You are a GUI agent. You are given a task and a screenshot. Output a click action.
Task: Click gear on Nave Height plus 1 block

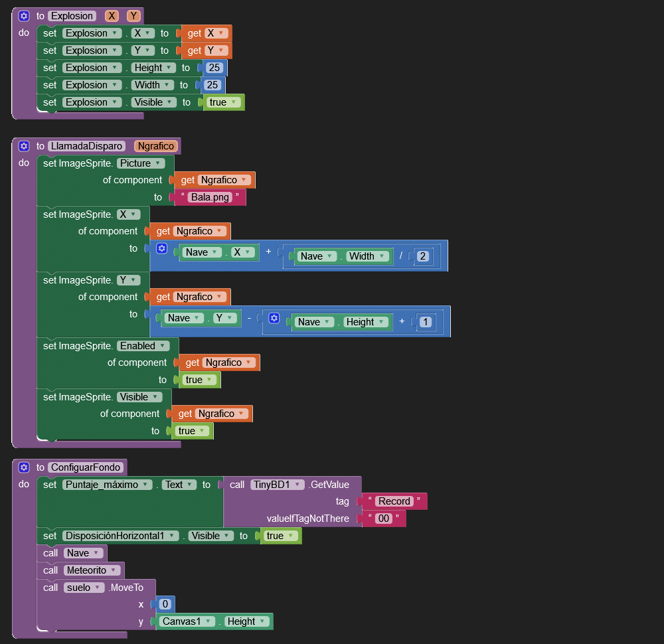pyautogui.click(x=274, y=319)
